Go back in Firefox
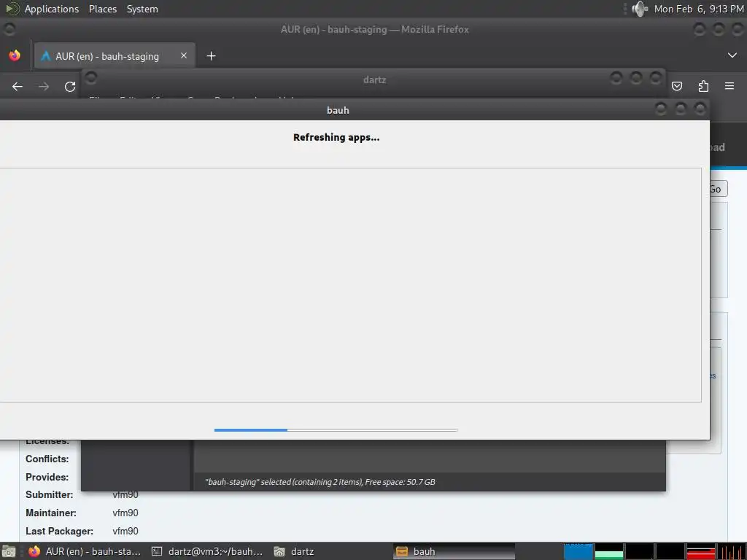 [x=18, y=87]
